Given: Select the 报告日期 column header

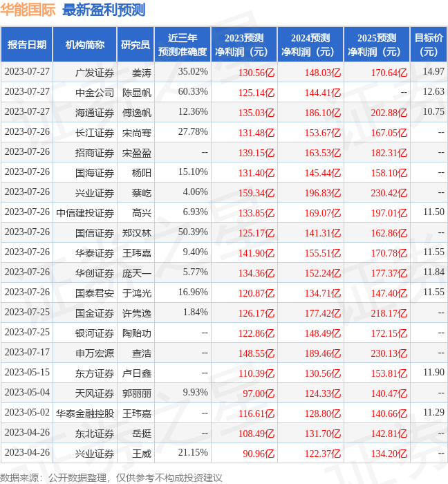Looking at the screenshot, I should 27,44.
